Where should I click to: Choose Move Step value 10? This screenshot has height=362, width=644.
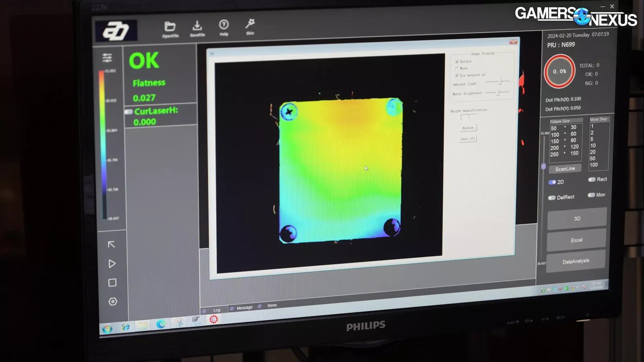coord(593,146)
